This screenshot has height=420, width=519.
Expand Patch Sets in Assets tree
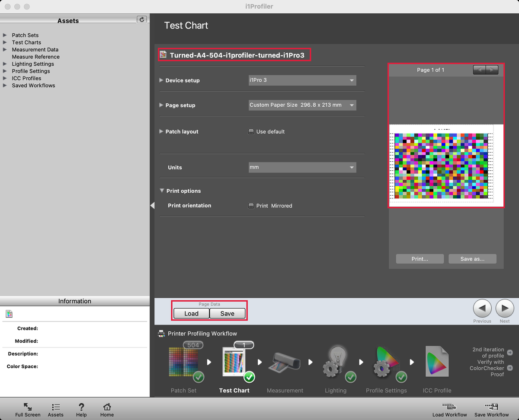pyautogui.click(x=5, y=35)
